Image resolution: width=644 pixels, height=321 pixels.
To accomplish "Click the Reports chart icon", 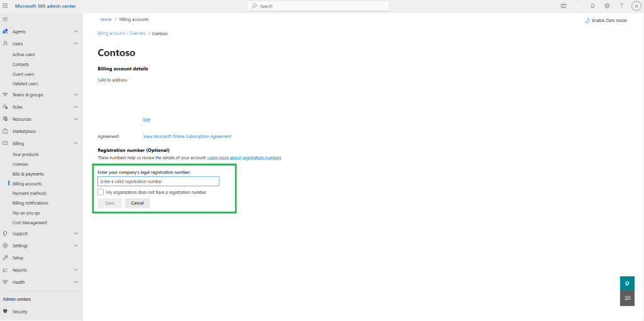I will pos(5,270).
